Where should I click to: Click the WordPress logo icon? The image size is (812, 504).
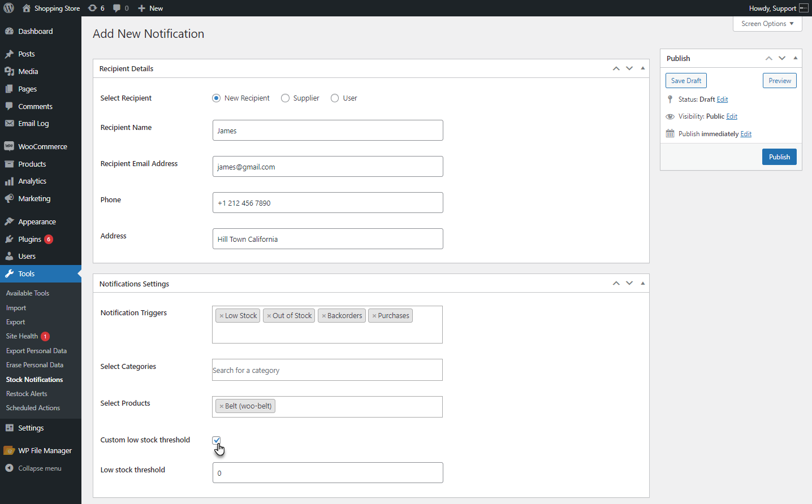[8, 8]
